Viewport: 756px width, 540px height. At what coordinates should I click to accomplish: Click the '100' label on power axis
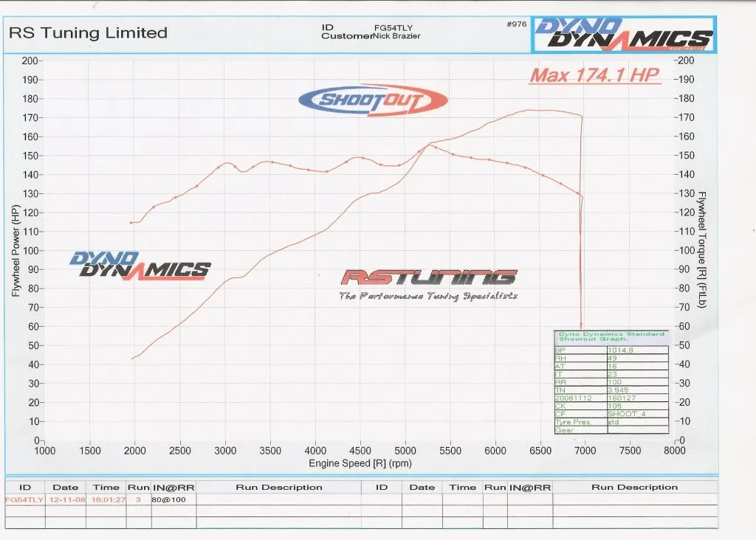(30, 251)
